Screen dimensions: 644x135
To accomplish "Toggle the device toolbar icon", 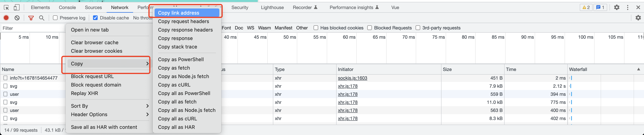I will 16,7.
